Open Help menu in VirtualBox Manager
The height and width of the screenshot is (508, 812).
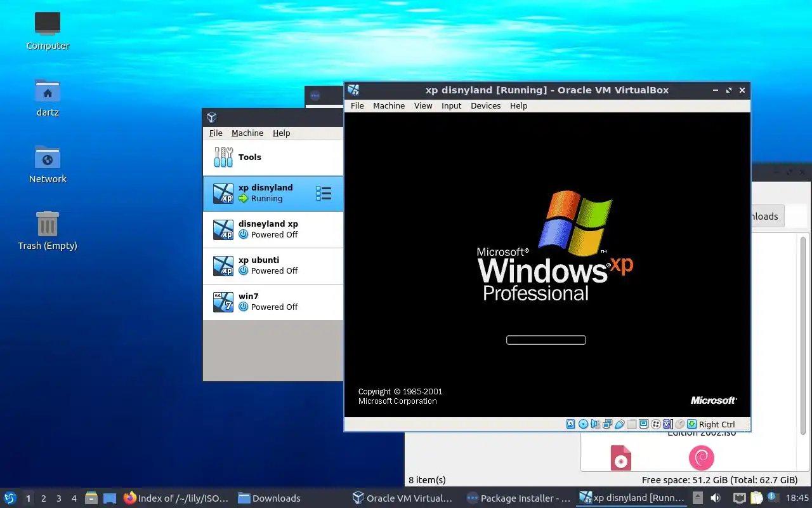pyautogui.click(x=282, y=133)
